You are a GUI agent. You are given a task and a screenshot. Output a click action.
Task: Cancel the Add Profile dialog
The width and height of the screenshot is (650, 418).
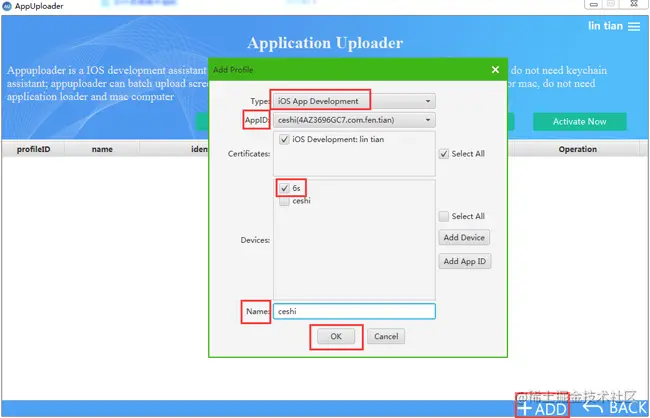[x=386, y=336]
